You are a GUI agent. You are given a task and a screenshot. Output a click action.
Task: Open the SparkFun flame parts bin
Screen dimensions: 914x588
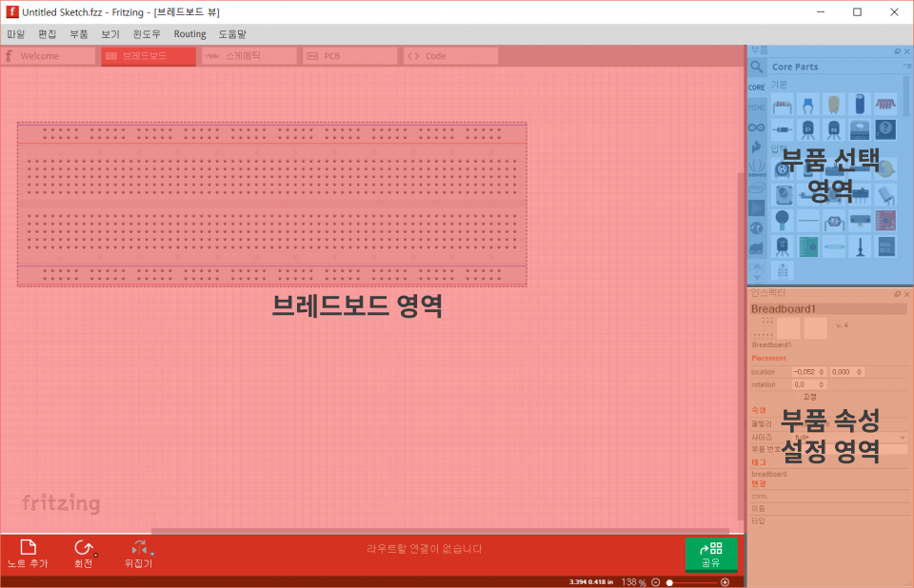click(757, 147)
